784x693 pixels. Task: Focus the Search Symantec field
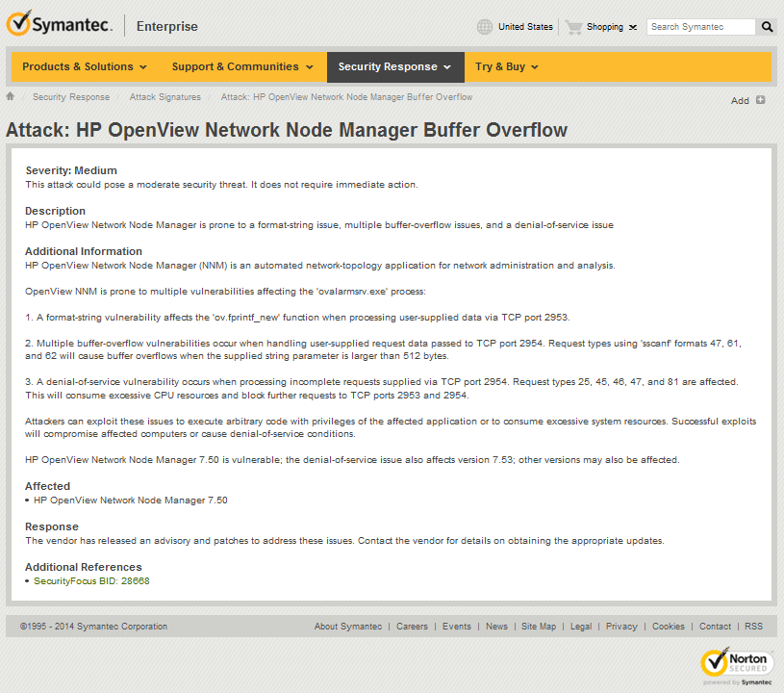[x=700, y=27]
